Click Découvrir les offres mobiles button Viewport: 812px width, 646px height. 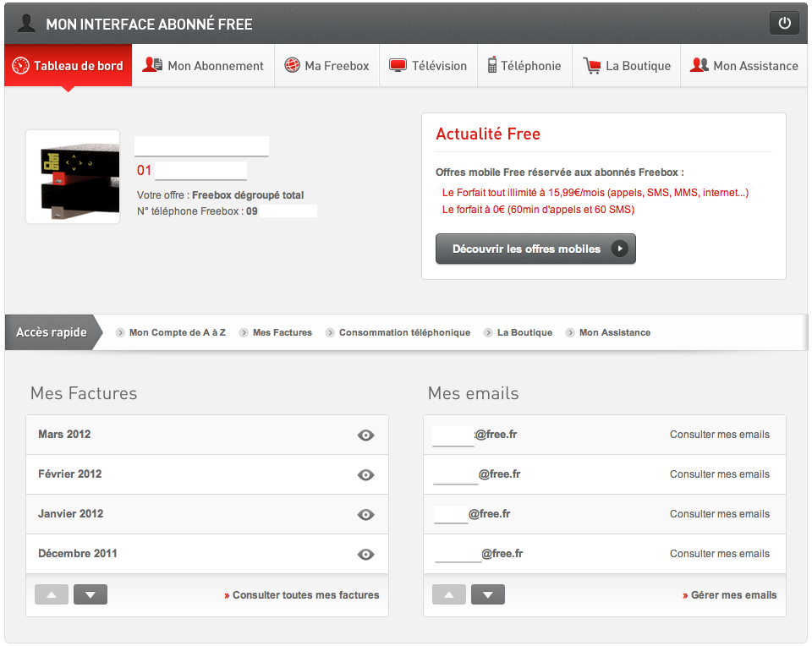pos(535,249)
